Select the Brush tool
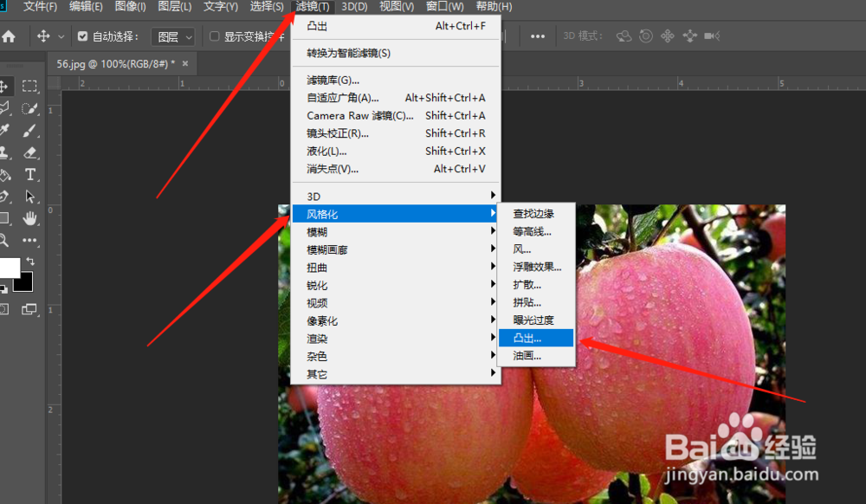This screenshot has width=866, height=504. [x=29, y=130]
